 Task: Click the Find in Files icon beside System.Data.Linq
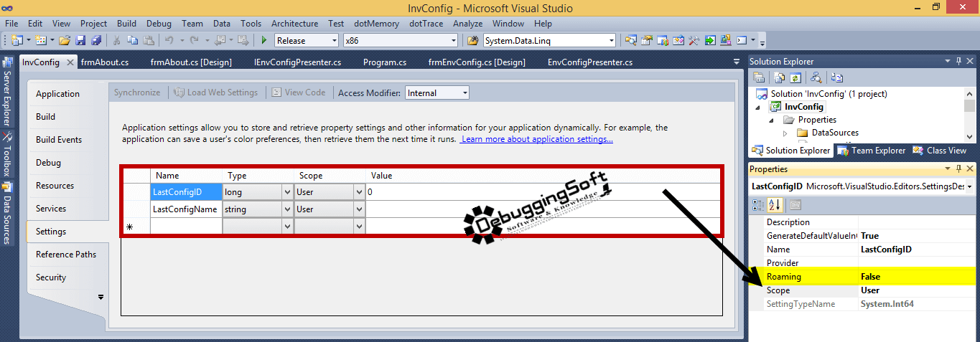point(473,40)
